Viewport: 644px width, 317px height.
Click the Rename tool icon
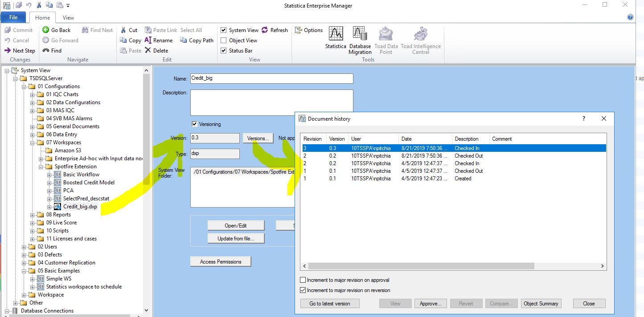pos(148,41)
